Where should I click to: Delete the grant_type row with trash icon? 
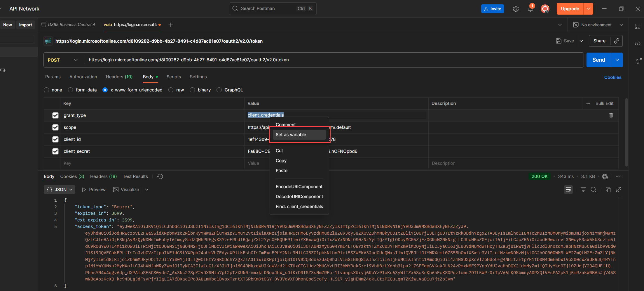click(x=611, y=115)
